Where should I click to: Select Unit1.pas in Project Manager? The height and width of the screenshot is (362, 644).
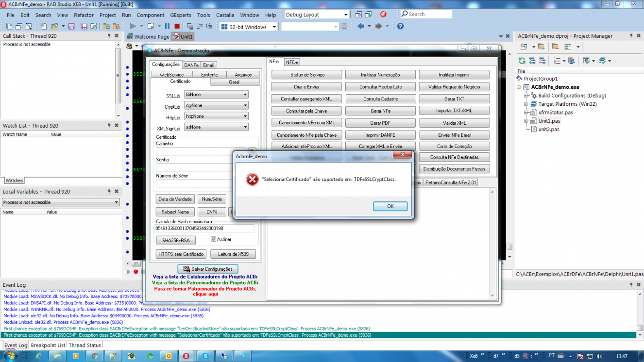[549, 121]
